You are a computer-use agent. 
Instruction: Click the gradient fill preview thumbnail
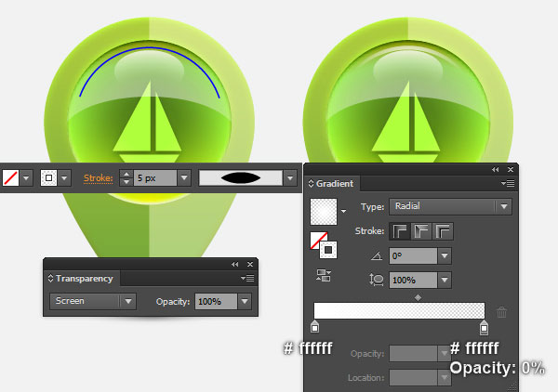tap(324, 212)
